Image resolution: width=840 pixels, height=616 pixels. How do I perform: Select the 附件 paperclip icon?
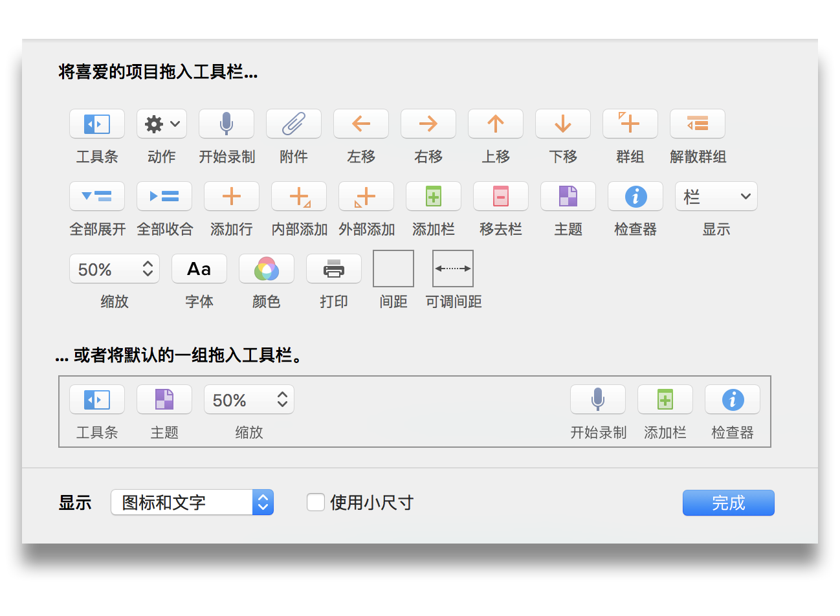[x=294, y=124]
